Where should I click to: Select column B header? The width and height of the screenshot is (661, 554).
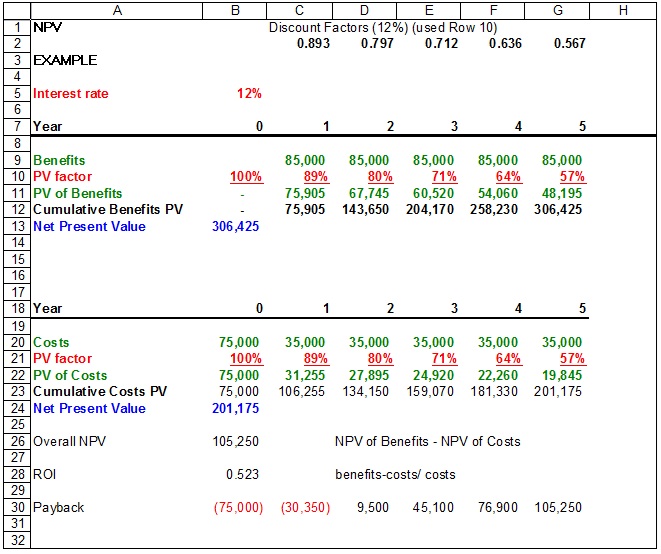tap(235, 10)
